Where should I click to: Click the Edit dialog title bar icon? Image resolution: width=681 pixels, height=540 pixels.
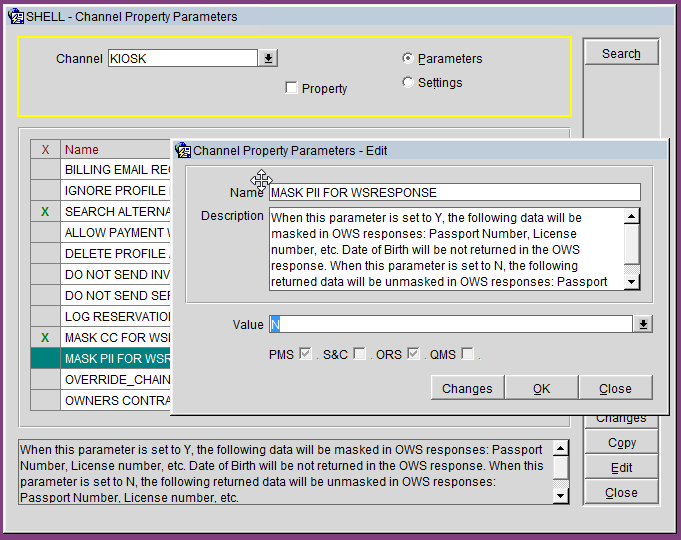pos(183,151)
